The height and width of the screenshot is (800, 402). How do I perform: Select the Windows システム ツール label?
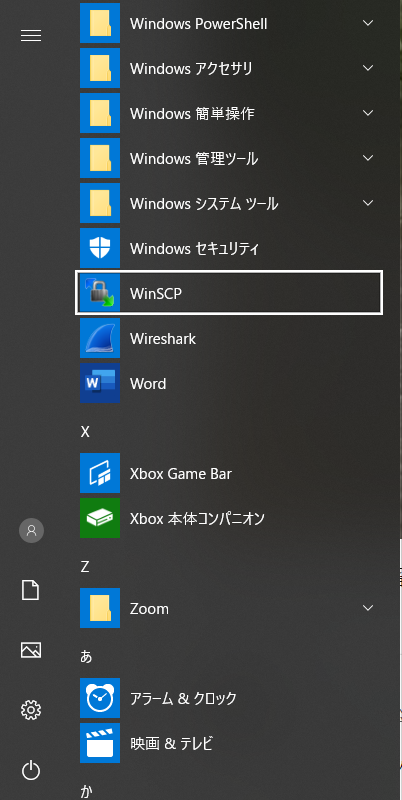tap(204, 204)
